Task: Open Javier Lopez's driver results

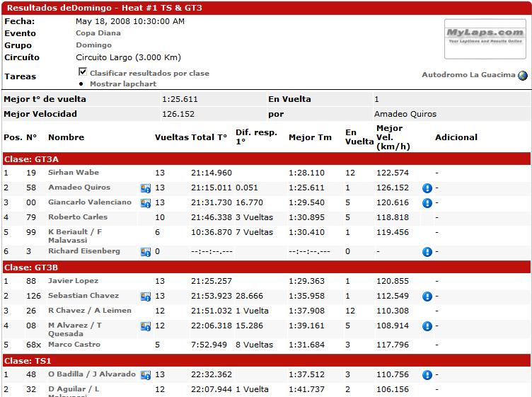Action: tap(73, 281)
